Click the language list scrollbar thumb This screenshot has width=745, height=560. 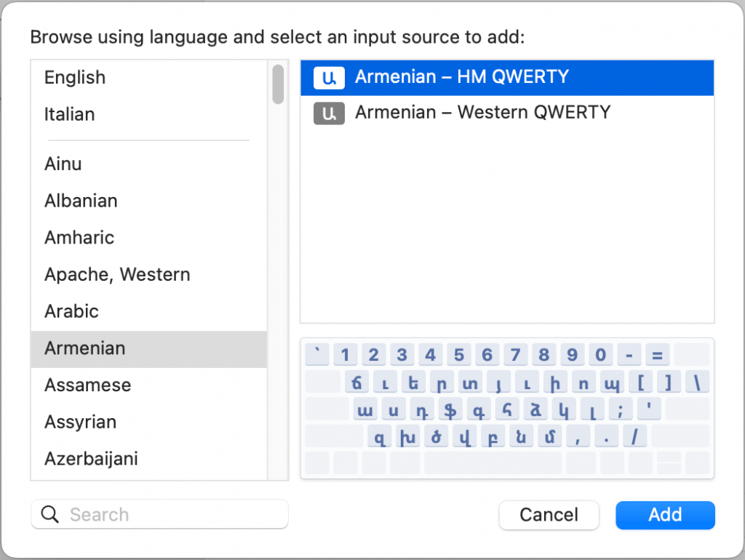(278, 84)
